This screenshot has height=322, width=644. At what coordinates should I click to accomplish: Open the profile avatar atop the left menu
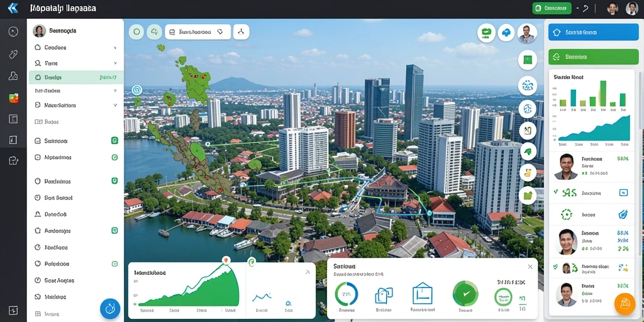coord(40,31)
